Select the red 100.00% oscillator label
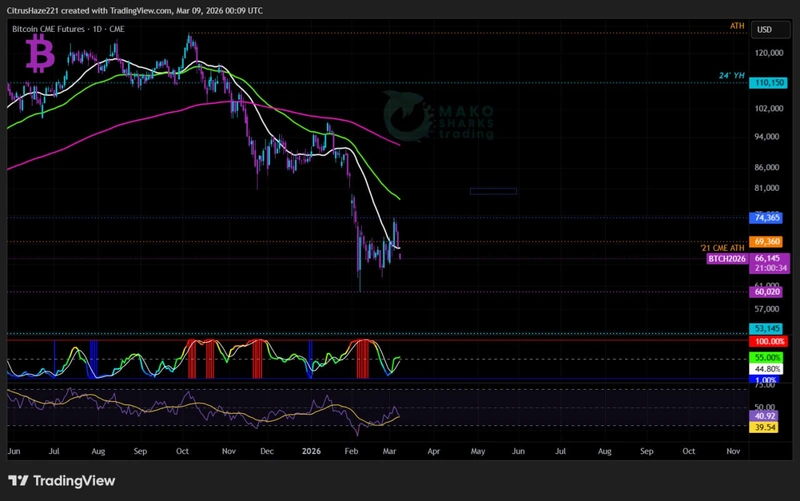The width and height of the screenshot is (800, 501). tap(768, 341)
